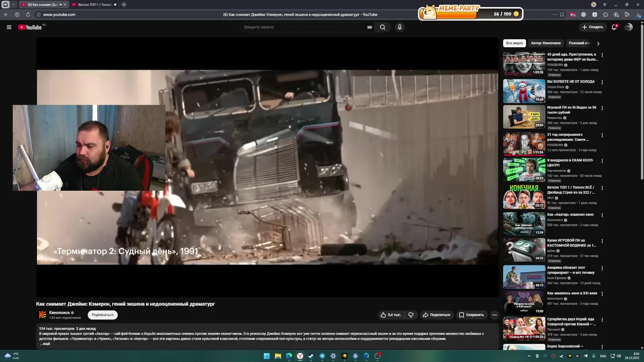
Task: Open the tab list dropdown arrow
Action: point(14,5)
